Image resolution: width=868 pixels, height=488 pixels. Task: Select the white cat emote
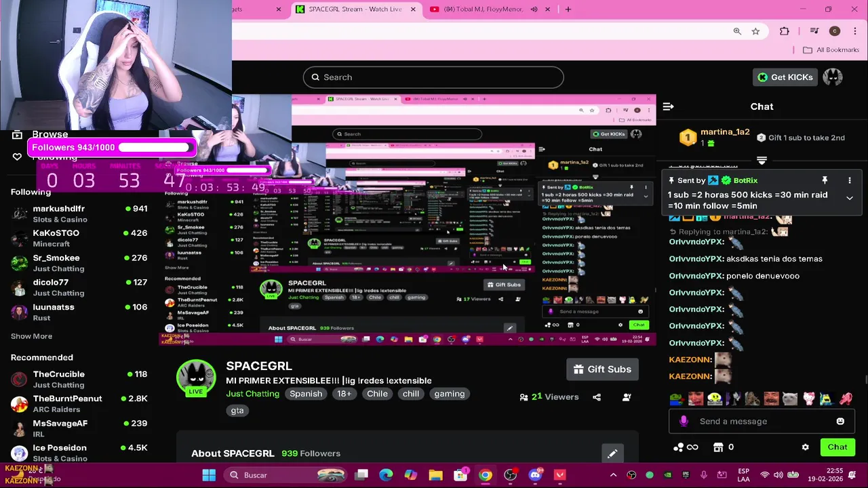[789, 399]
